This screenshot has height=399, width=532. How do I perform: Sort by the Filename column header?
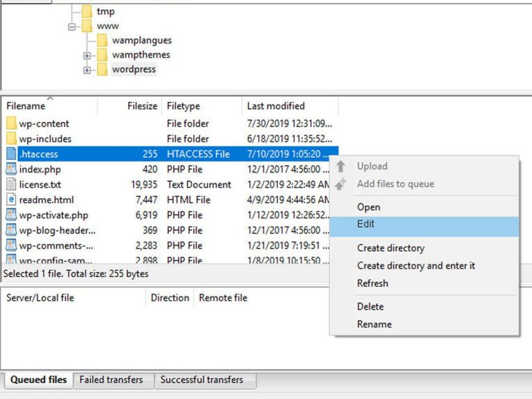pos(50,106)
